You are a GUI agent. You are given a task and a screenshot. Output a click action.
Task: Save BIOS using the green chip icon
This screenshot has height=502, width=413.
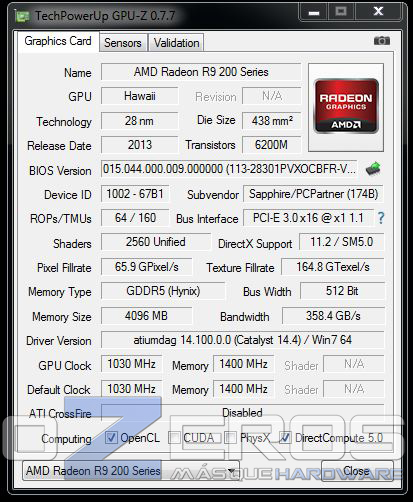373,168
